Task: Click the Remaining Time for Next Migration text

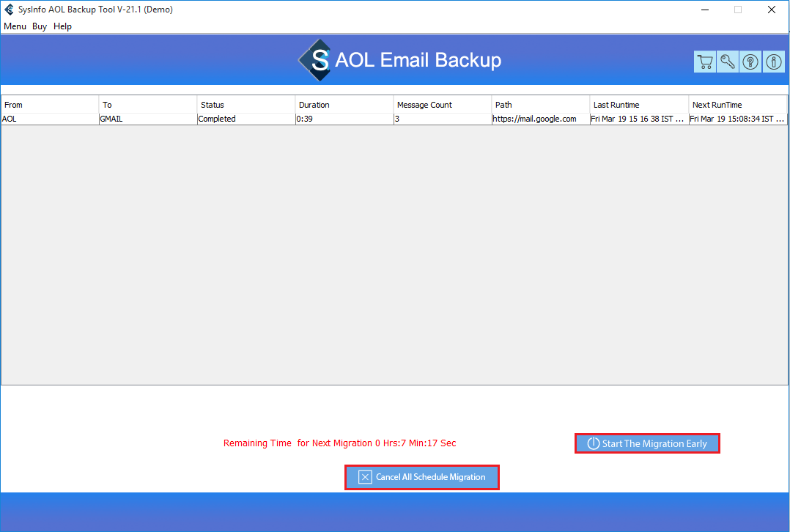Action: pos(339,443)
